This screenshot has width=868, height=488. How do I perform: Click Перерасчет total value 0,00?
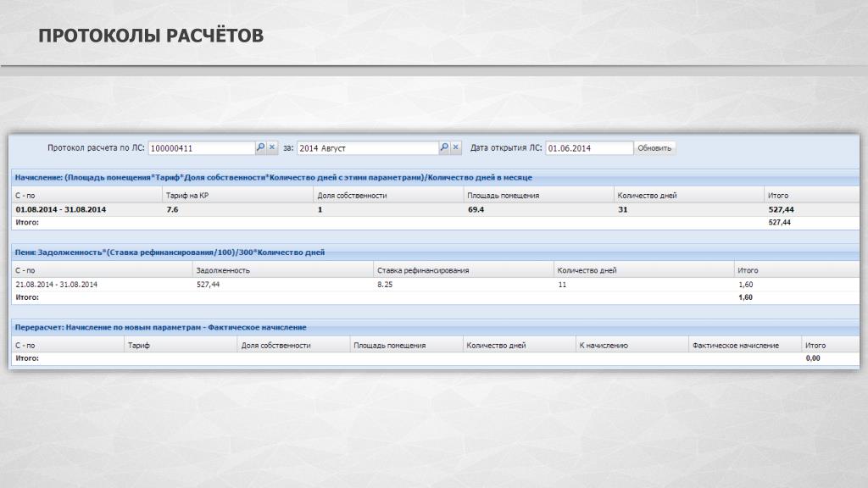813,358
